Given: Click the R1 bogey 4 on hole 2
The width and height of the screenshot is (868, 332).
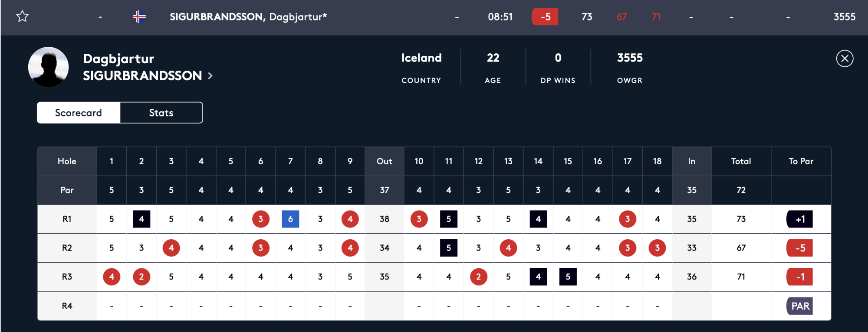Looking at the screenshot, I should (141, 219).
